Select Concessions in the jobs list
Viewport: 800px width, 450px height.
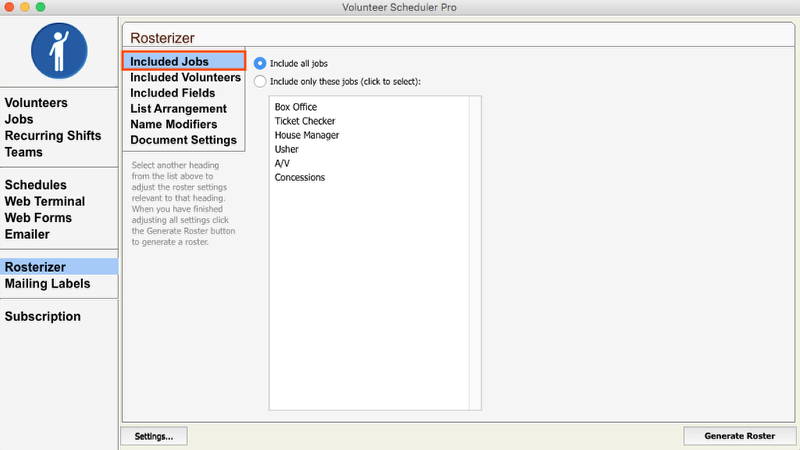pos(300,177)
